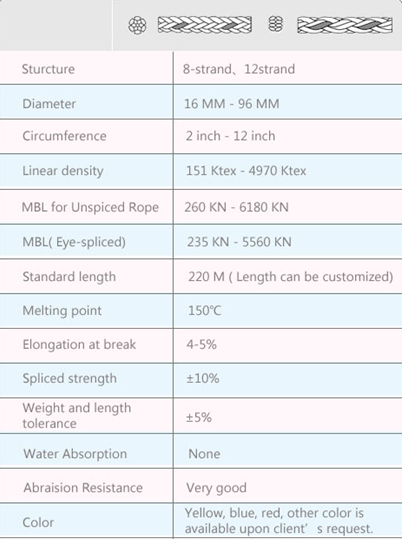The height and width of the screenshot is (542, 402).
Task: Click Weight and length tolerance label
Action: [x=77, y=415]
